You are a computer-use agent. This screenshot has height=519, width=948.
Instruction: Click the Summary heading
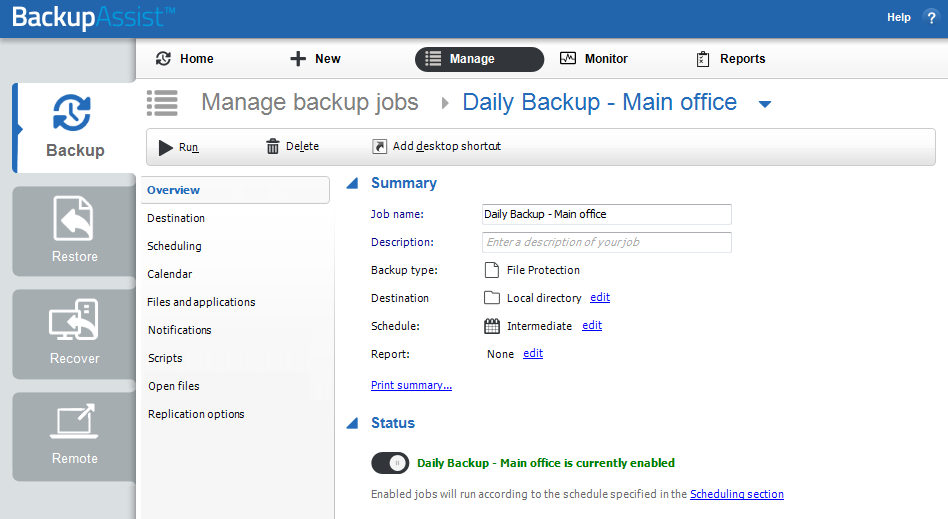(x=404, y=183)
